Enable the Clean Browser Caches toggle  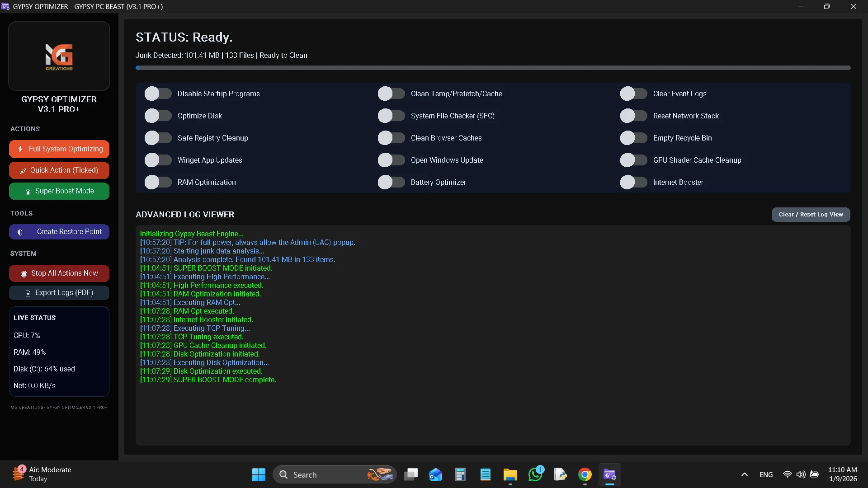coord(391,138)
